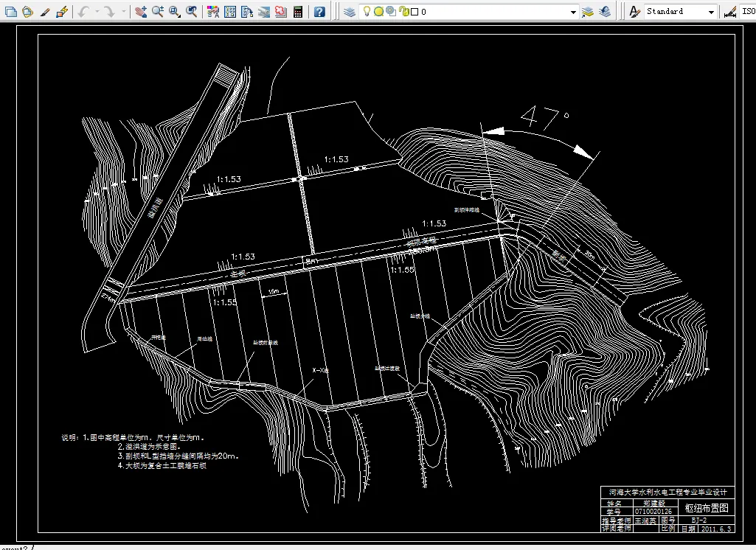
Task: Open the ISO dimension style combo box
Action: pyautogui.click(x=749, y=12)
